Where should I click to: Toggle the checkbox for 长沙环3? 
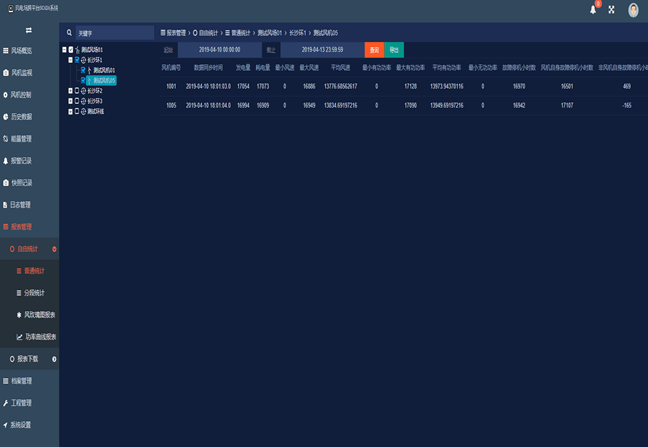point(77,101)
